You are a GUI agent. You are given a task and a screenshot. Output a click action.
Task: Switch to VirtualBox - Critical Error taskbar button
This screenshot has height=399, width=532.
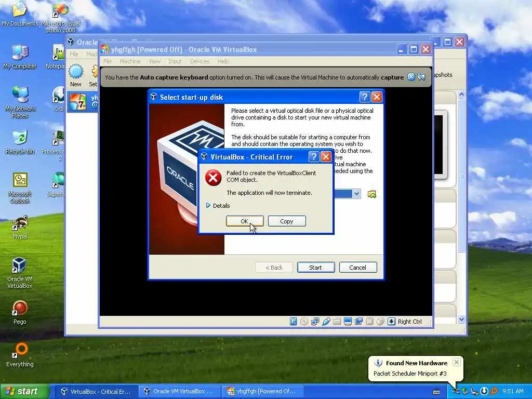96,392
